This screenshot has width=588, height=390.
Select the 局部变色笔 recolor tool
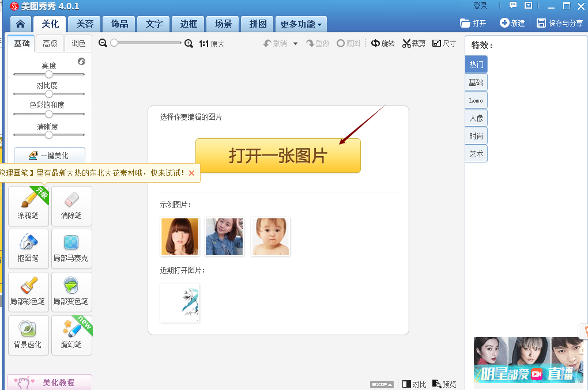coord(71,292)
